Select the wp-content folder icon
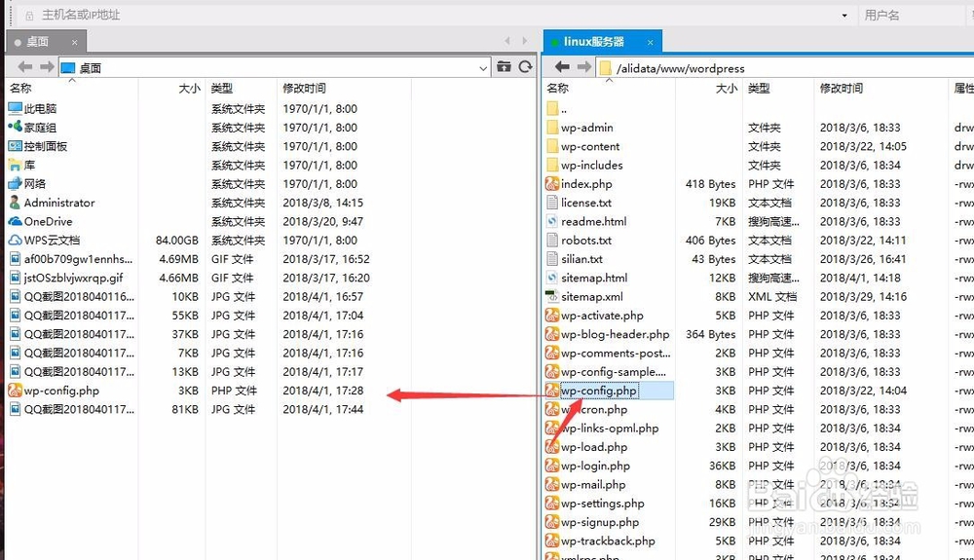Image resolution: width=974 pixels, height=560 pixels. (551, 146)
